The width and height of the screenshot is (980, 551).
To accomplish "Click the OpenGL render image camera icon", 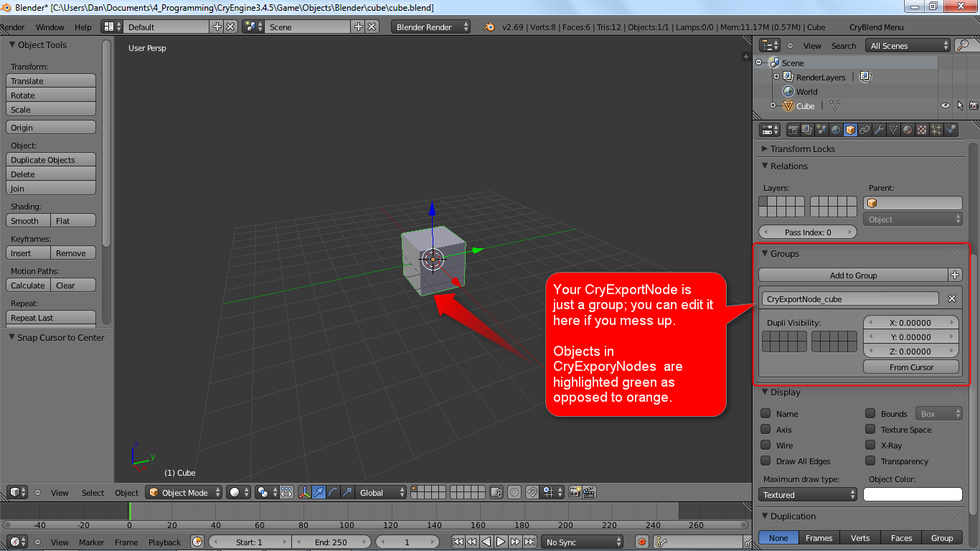I will click(574, 492).
